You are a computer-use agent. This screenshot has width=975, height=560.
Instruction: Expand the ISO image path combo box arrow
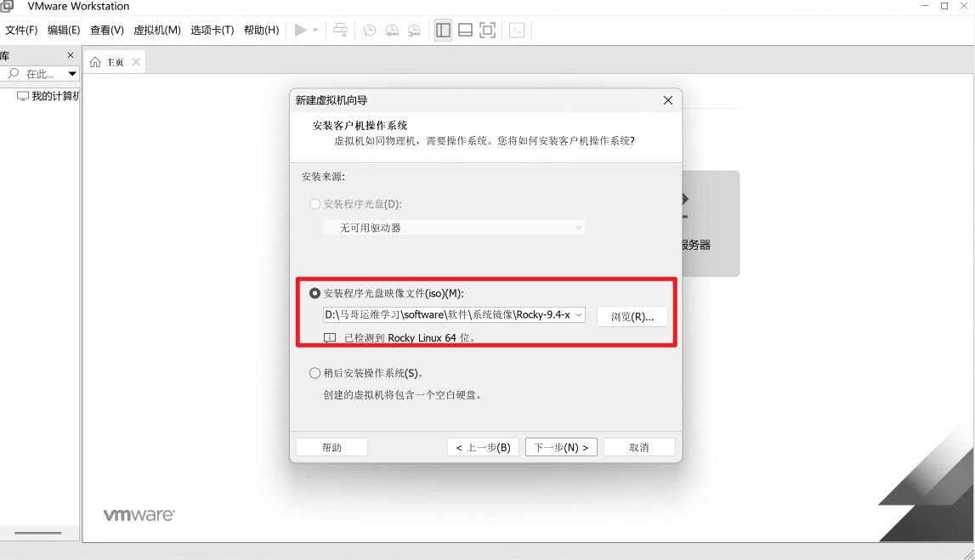point(578,314)
